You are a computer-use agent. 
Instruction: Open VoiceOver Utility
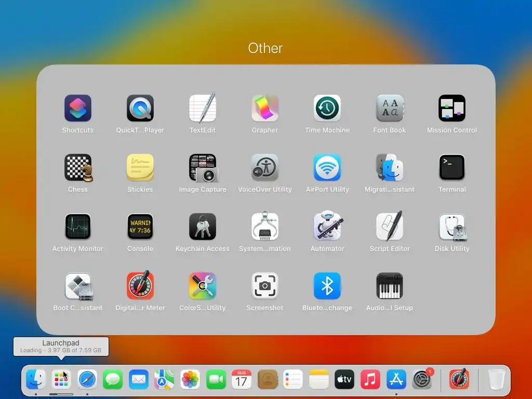265,168
